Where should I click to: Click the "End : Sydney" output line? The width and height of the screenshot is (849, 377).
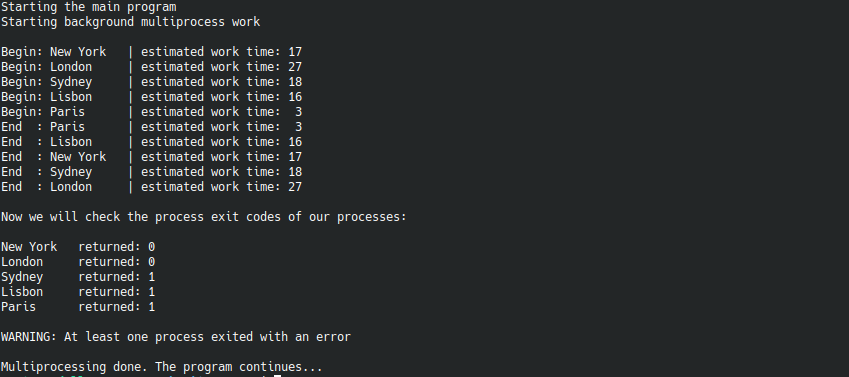[x=152, y=172]
